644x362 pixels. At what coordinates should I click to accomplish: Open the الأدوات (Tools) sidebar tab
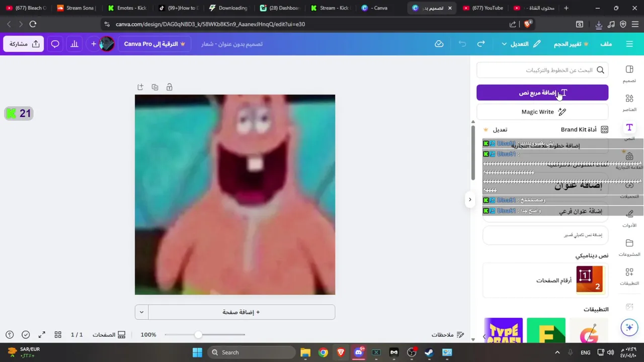[629, 218]
